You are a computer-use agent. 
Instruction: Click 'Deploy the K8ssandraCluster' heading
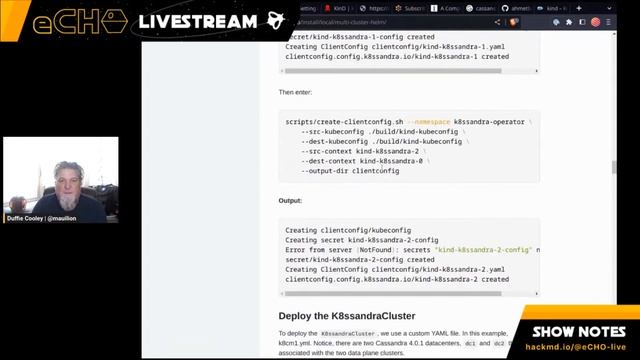point(347,316)
